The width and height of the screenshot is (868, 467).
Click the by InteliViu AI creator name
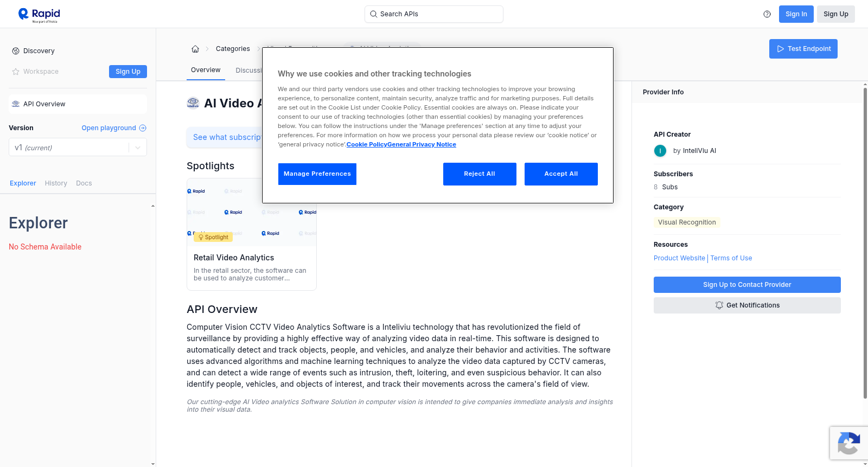(694, 151)
